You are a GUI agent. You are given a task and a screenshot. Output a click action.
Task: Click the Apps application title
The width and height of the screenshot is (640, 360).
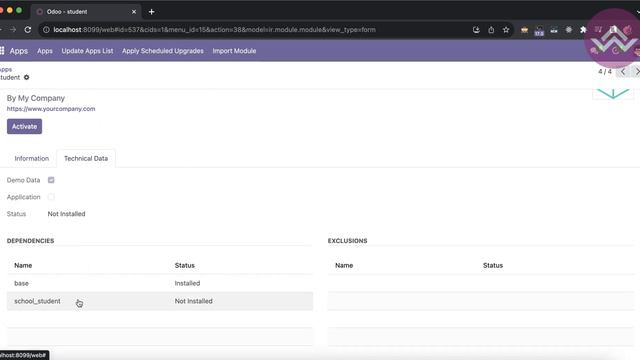tap(19, 51)
